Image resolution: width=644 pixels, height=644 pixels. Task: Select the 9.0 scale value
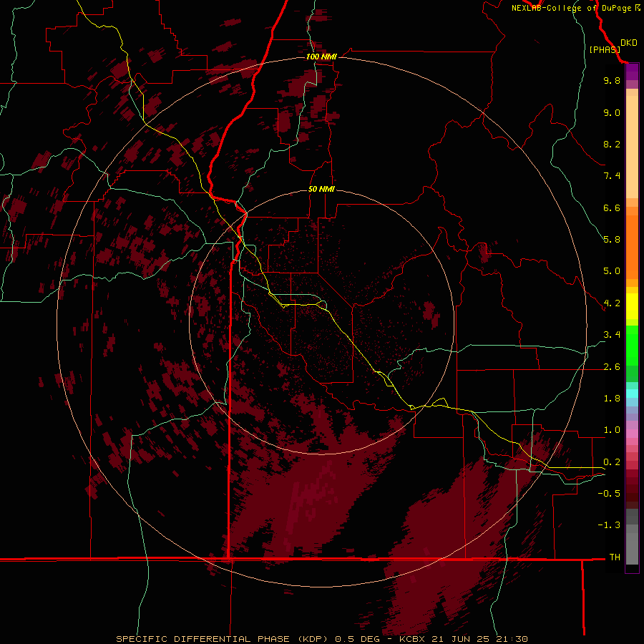[612, 112]
